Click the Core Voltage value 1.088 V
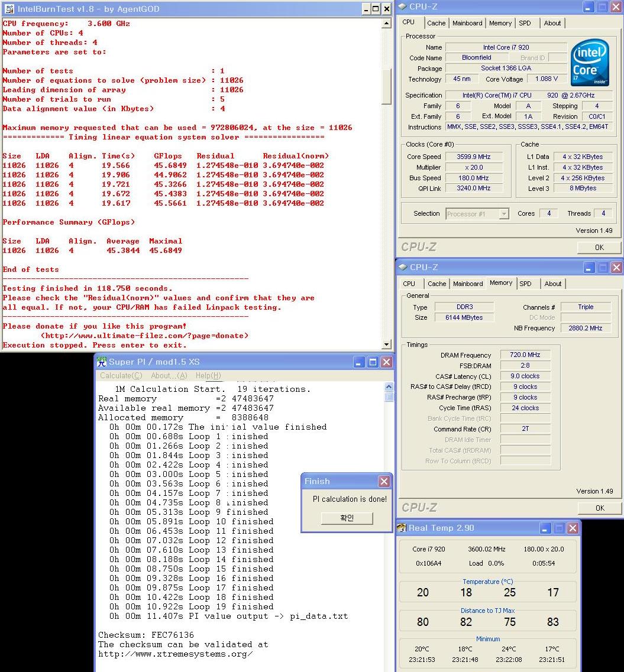This screenshot has height=672, width=624. 546,79
